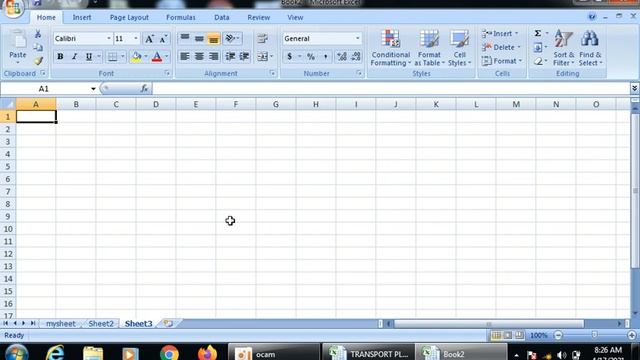
Task: Click Merge and Center icon
Action: coord(262,56)
